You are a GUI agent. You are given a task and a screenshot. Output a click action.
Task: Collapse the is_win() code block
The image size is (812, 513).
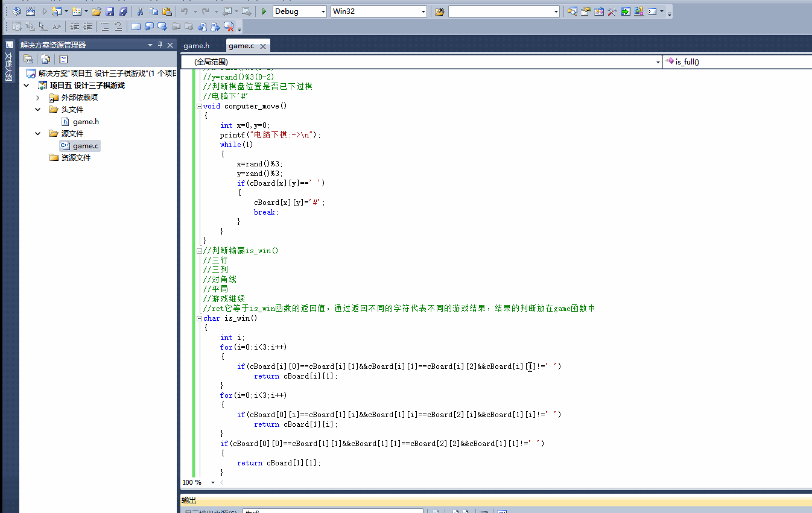click(x=199, y=318)
